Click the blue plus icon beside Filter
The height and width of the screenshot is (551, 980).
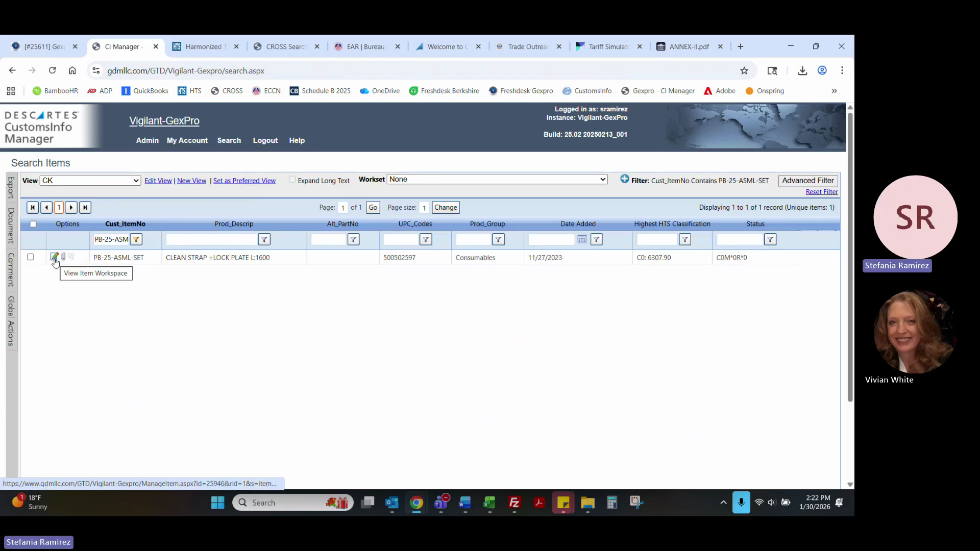624,179
